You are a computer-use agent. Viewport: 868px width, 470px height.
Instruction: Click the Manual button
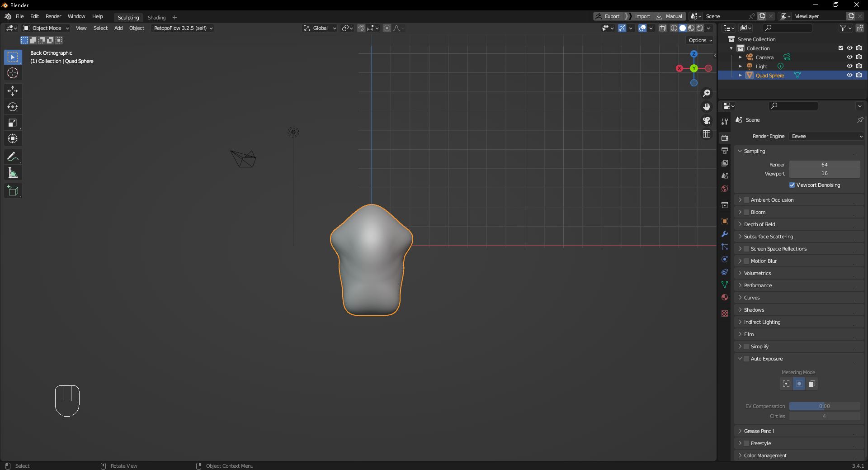[670, 16]
